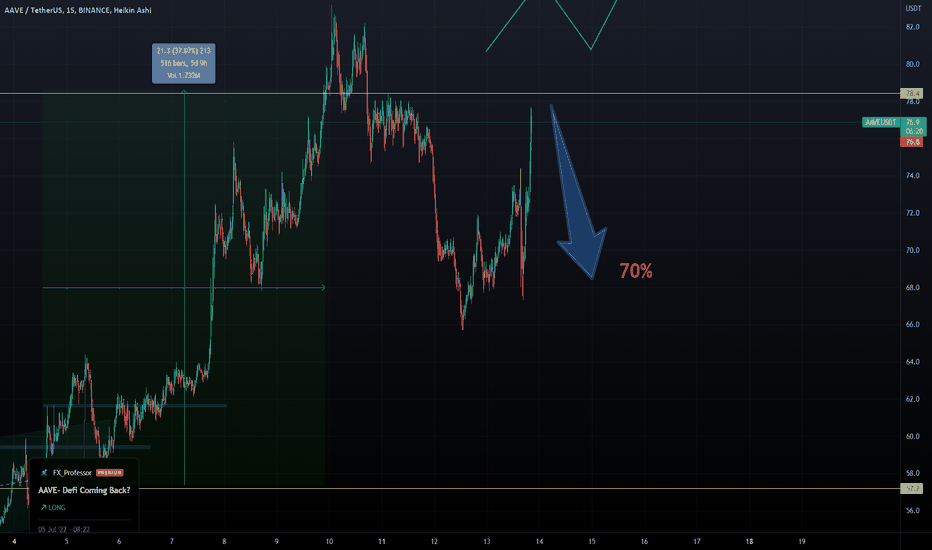The image size is (932, 550).
Task: Click date 5 on the time axis
Action: [x=67, y=542]
